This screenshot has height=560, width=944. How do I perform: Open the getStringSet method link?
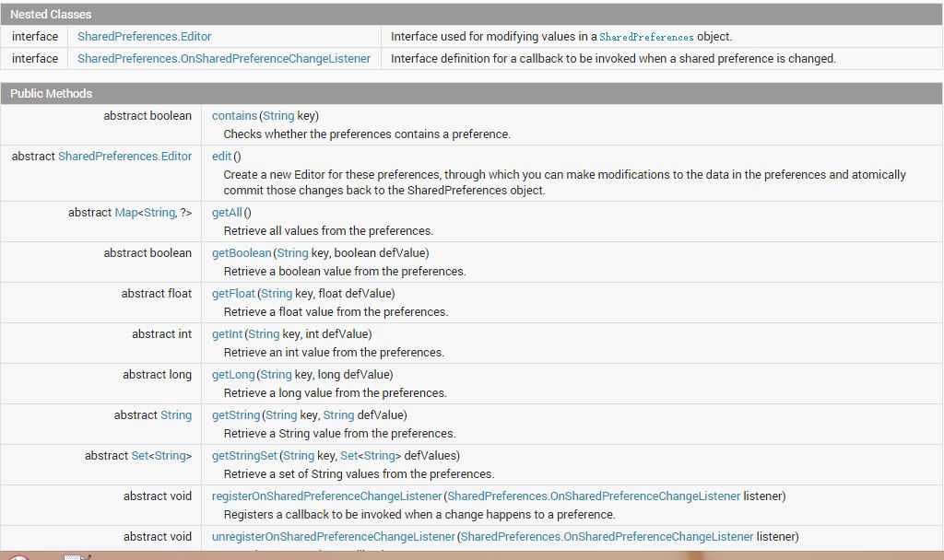pyautogui.click(x=244, y=456)
